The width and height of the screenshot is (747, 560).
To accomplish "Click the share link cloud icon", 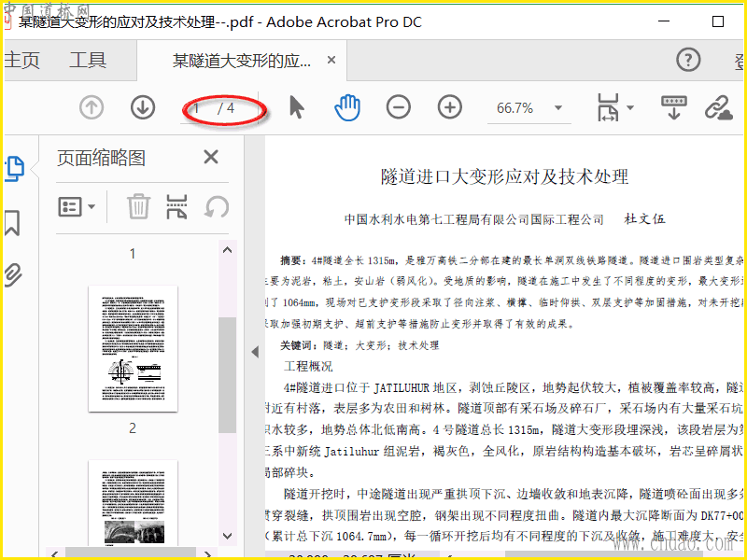I will tap(718, 107).
